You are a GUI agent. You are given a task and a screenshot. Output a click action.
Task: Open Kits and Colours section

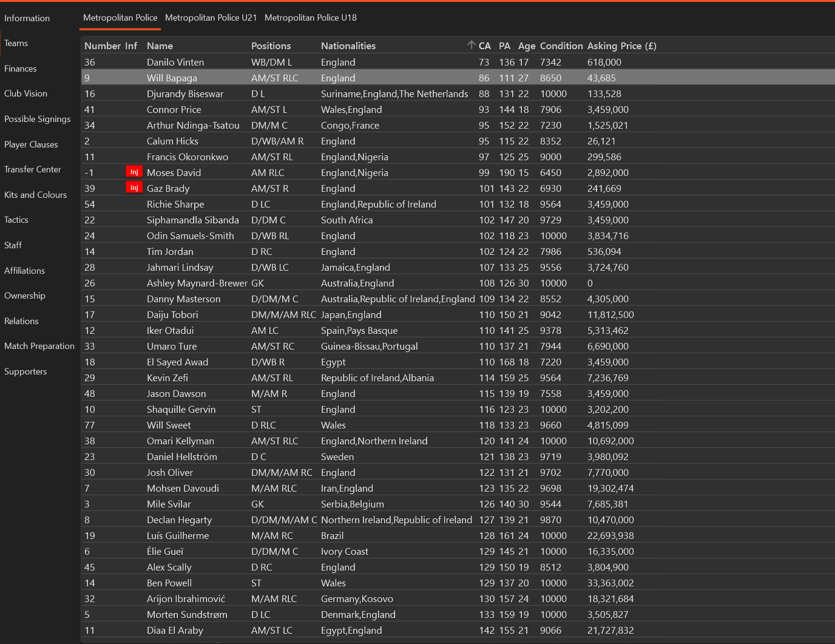point(36,195)
